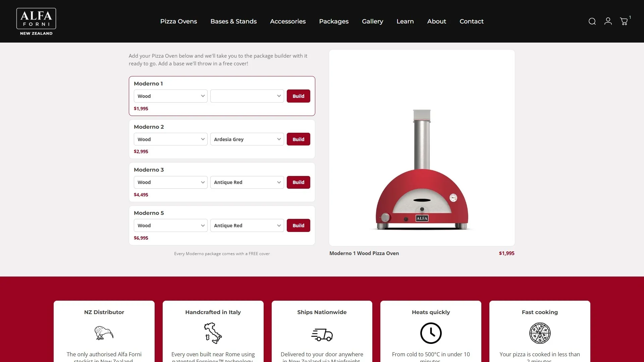Click the kiwi bird NZ Distributor icon
Viewport: 644px width, 362px height.
coord(104,333)
